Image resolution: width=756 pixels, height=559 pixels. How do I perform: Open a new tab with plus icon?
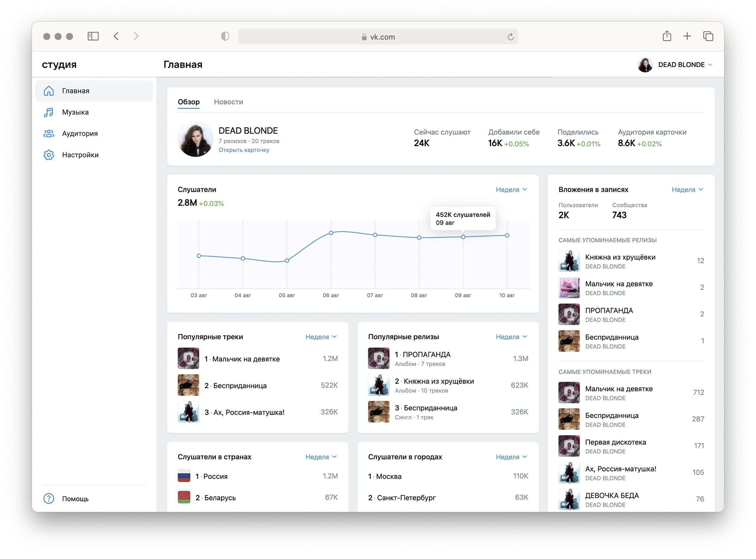click(687, 36)
